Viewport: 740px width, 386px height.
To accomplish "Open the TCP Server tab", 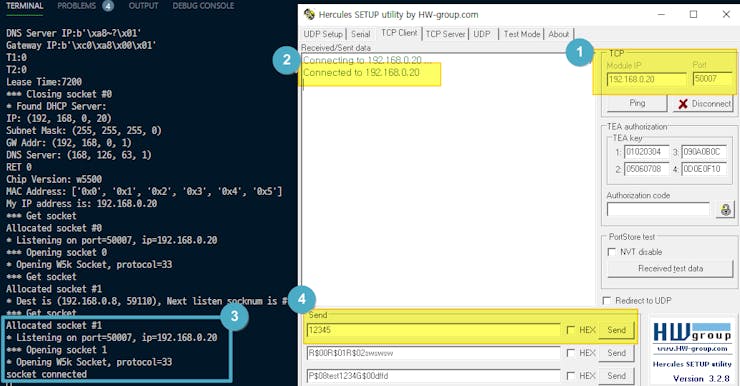I will 445,34.
